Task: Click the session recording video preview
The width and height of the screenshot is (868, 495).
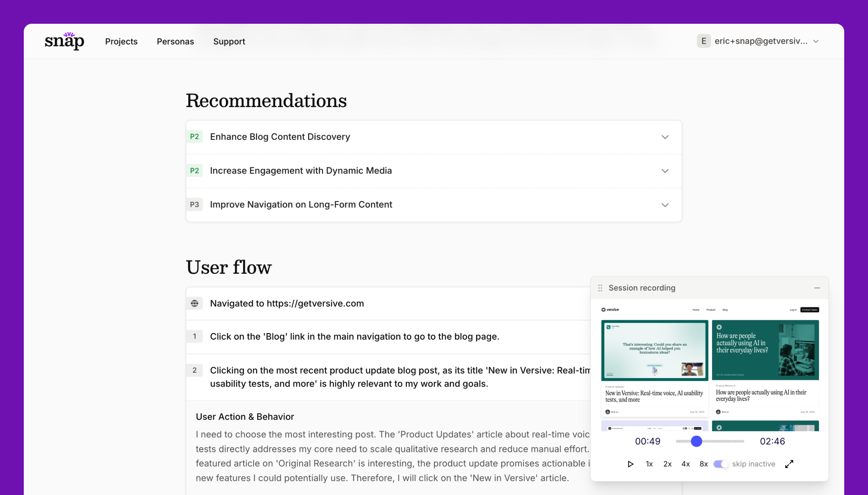Action: (x=709, y=365)
